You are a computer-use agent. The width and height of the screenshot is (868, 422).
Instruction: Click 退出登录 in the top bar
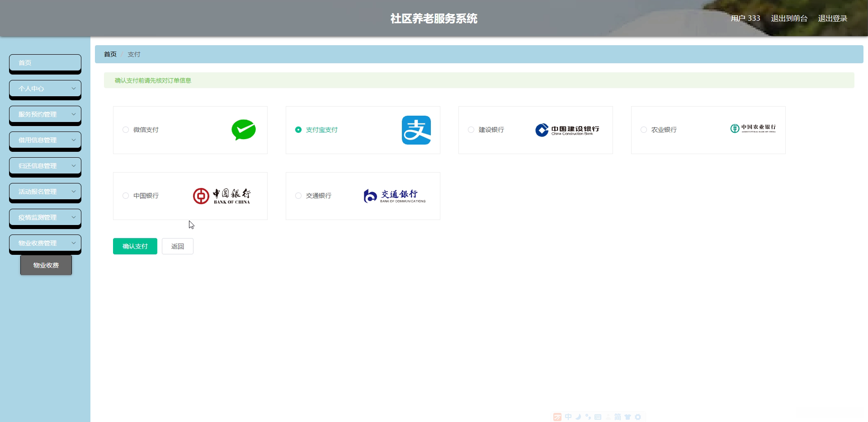(832, 19)
